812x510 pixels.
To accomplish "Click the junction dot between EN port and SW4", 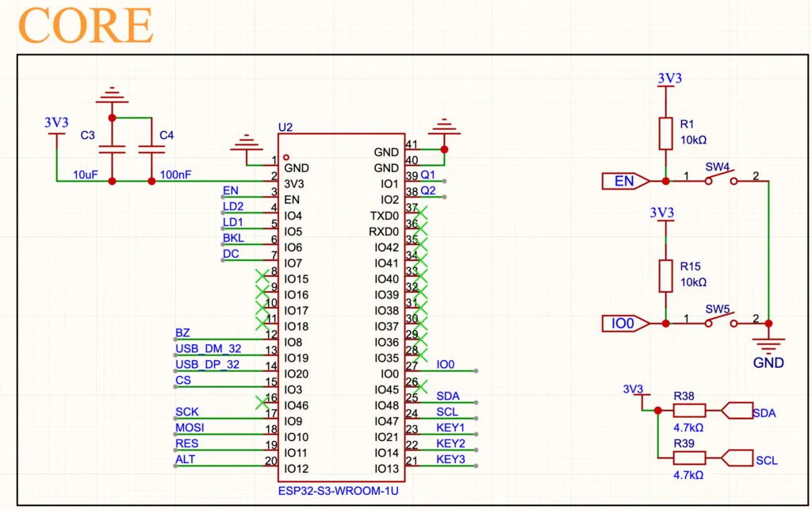I will [x=666, y=181].
